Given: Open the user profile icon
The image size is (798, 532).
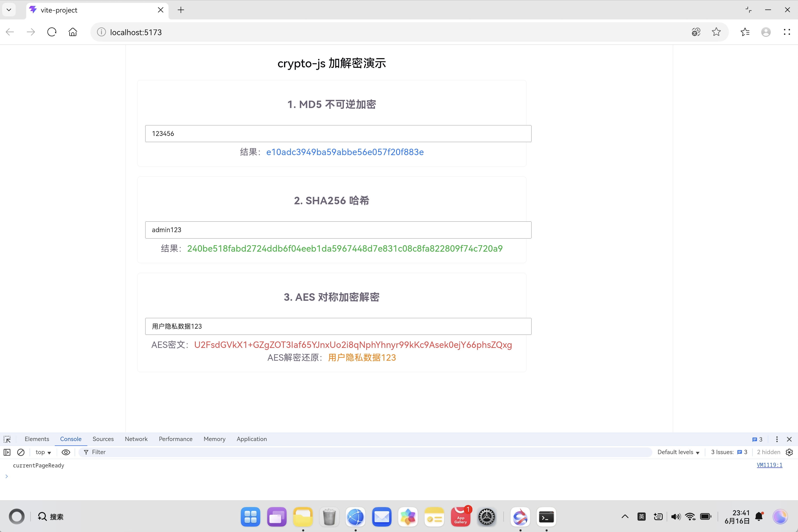Looking at the screenshot, I should (x=766, y=32).
